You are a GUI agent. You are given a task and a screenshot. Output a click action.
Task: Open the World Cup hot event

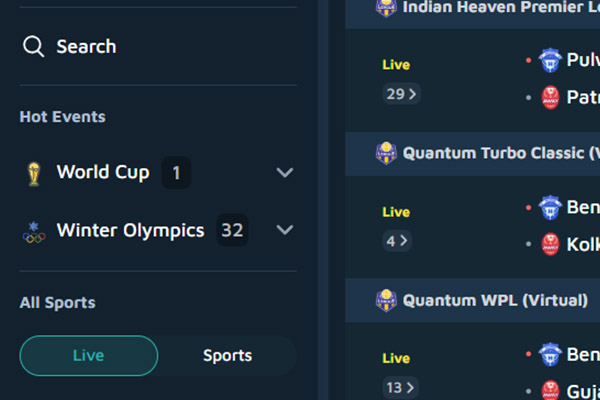click(103, 173)
